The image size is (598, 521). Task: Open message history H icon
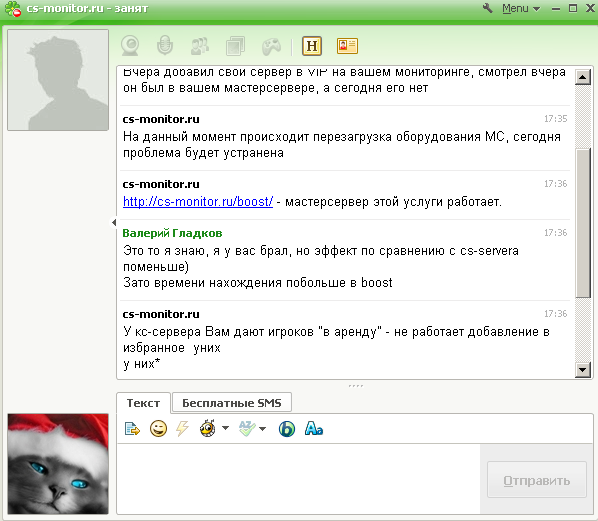pos(312,46)
